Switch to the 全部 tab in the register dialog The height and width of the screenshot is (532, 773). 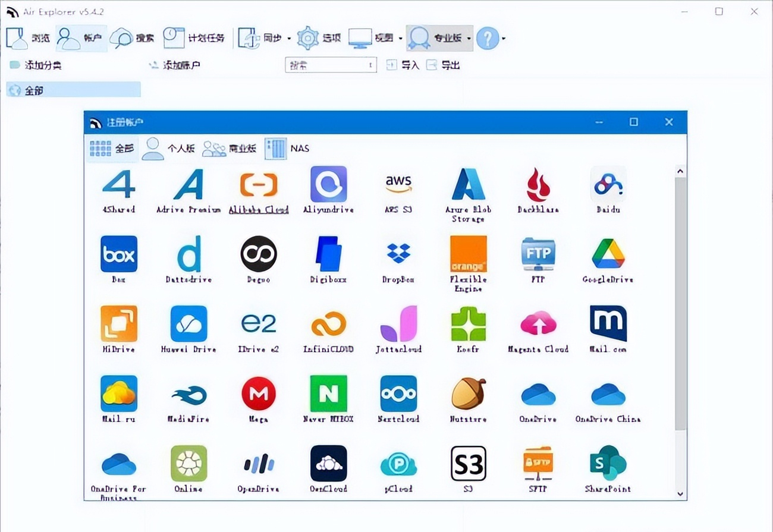tap(112, 149)
